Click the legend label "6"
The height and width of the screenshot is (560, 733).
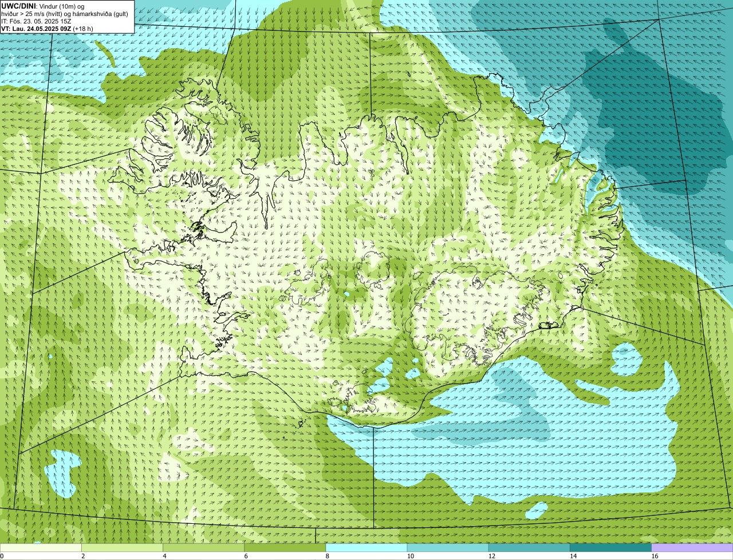246,556
